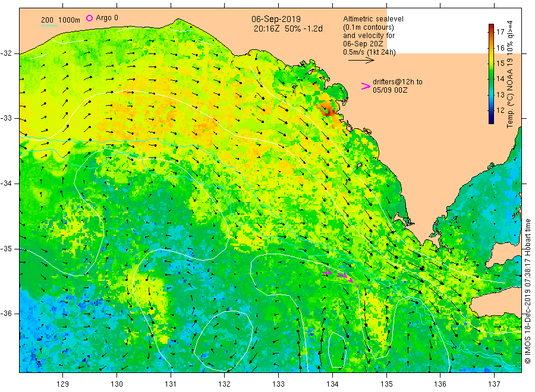Viewport: 535px width, 392px height.
Task: Click the '06-Sep-2019' date label
Action: click(276, 19)
